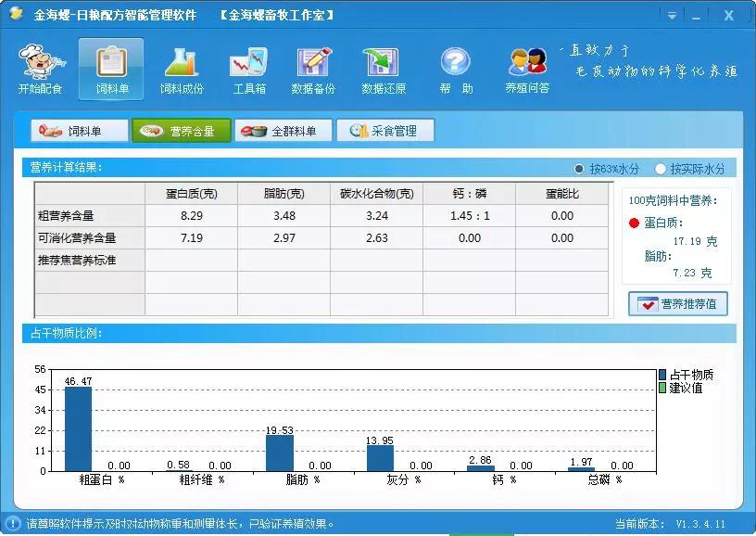Click the green 建议值 legend swatch

[662, 388]
